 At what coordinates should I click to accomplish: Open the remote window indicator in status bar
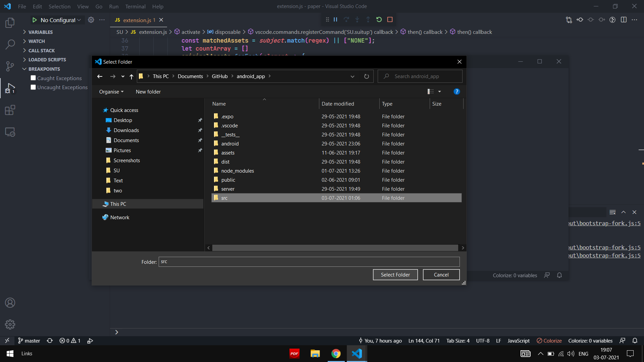(x=7, y=341)
